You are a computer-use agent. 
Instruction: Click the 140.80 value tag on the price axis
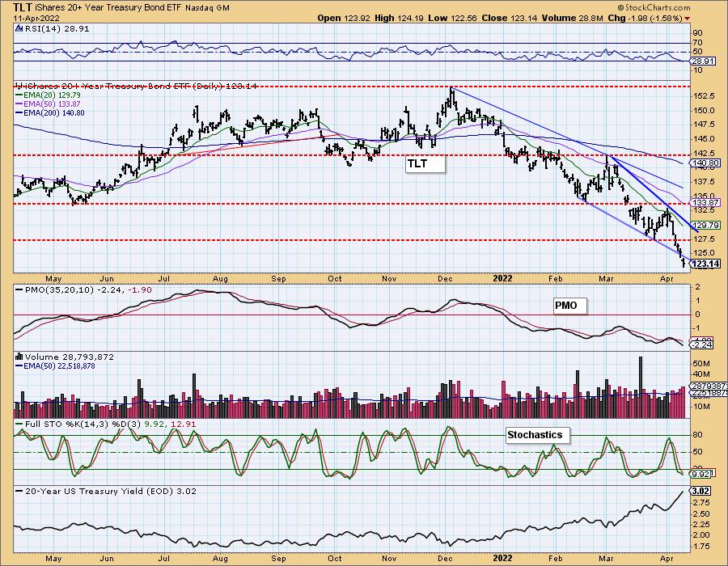coord(705,163)
